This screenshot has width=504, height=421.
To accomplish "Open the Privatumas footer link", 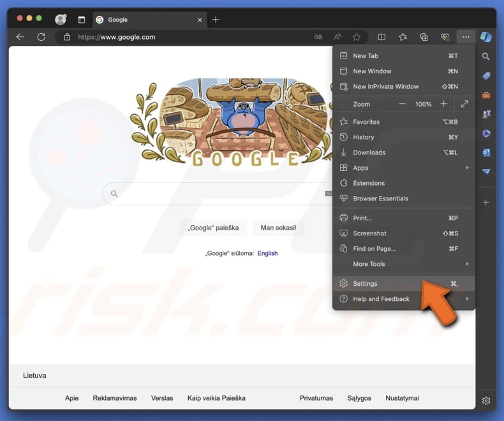I will click(x=316, y=398).
